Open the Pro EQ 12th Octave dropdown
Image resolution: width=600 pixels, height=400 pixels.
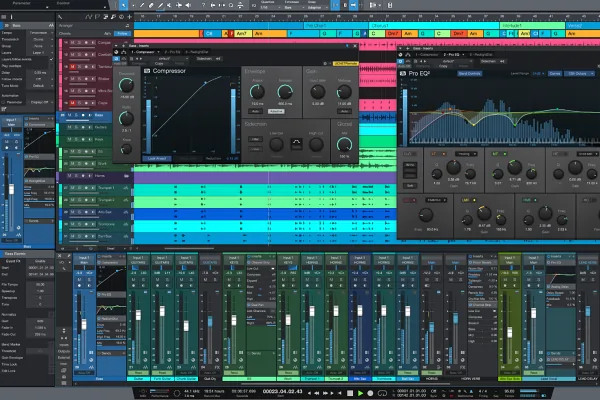[x=580, y=73]
